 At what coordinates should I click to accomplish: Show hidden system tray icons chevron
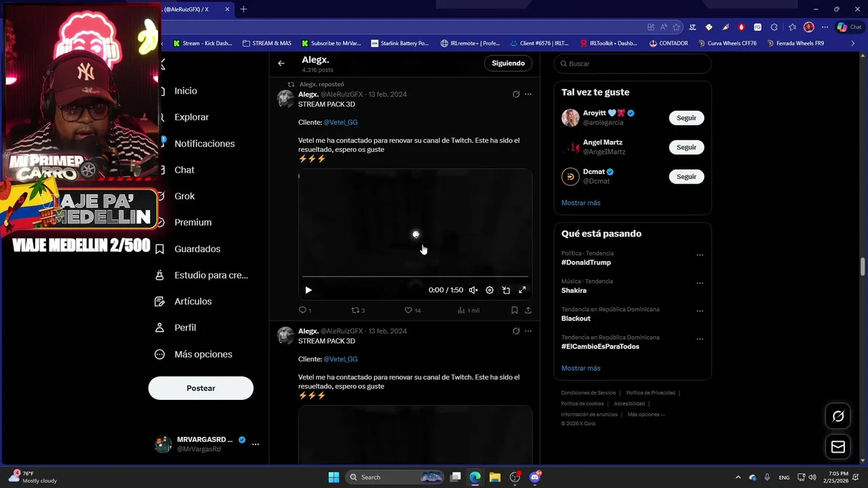738,477
